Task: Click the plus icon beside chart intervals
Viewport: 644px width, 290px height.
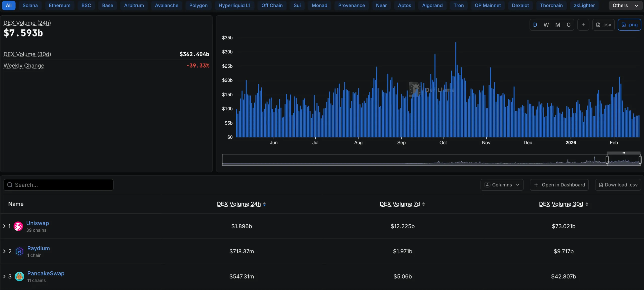Action: tap(583, 25)
